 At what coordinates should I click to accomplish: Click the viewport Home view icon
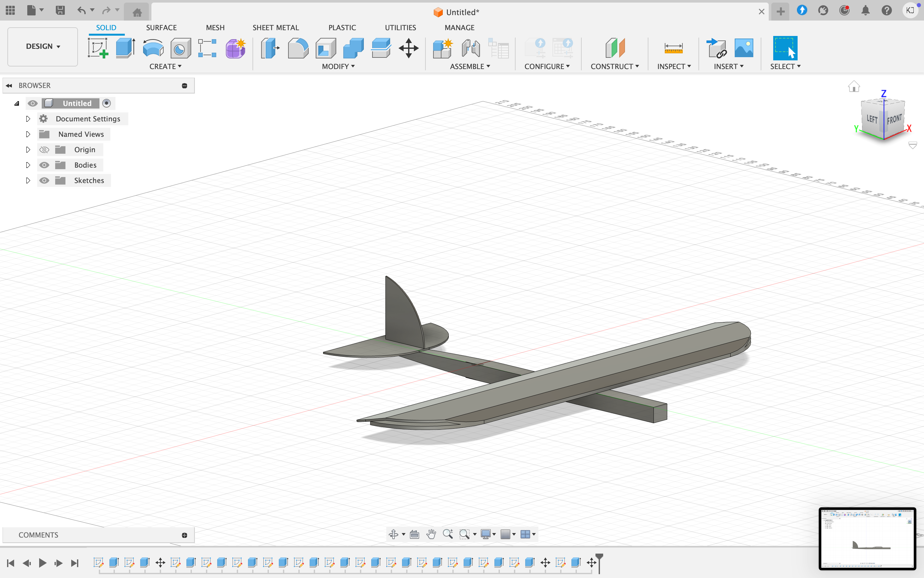pyautogui.click(x=854, y=86)
